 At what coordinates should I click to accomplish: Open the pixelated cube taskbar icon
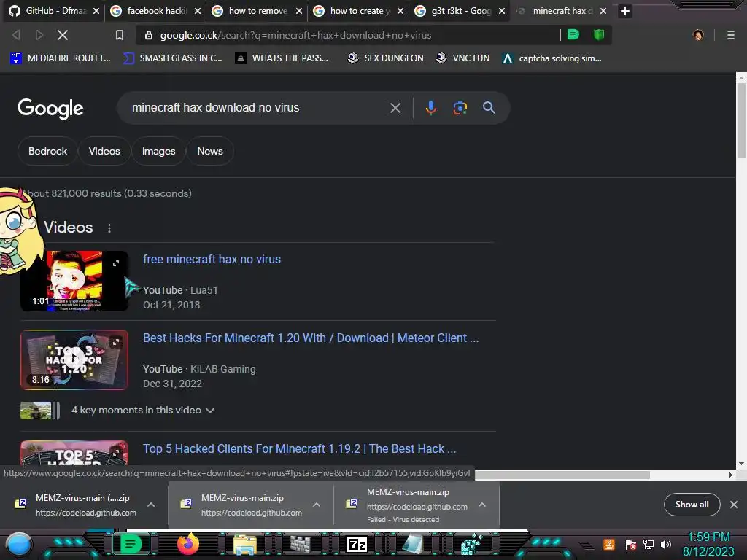(x=472, y=545)
